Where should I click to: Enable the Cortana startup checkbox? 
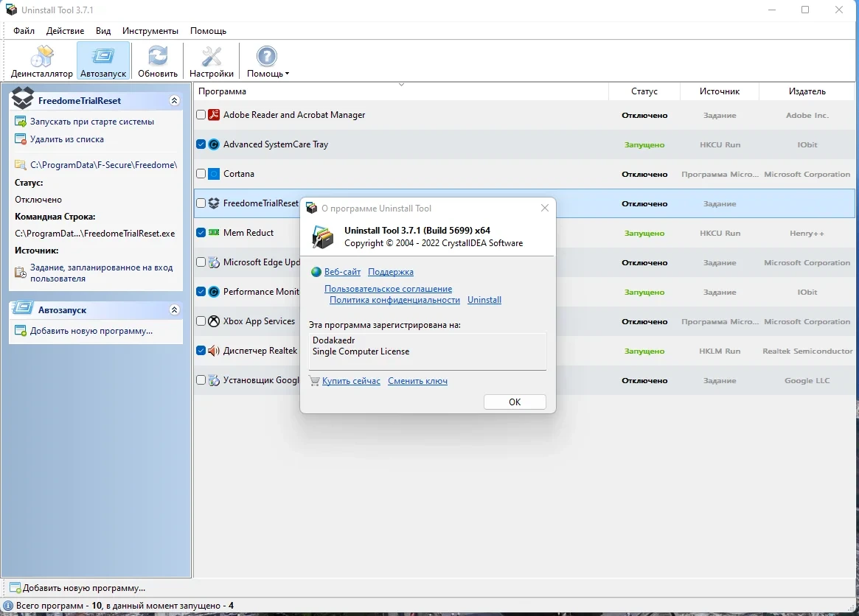[201, 174]
